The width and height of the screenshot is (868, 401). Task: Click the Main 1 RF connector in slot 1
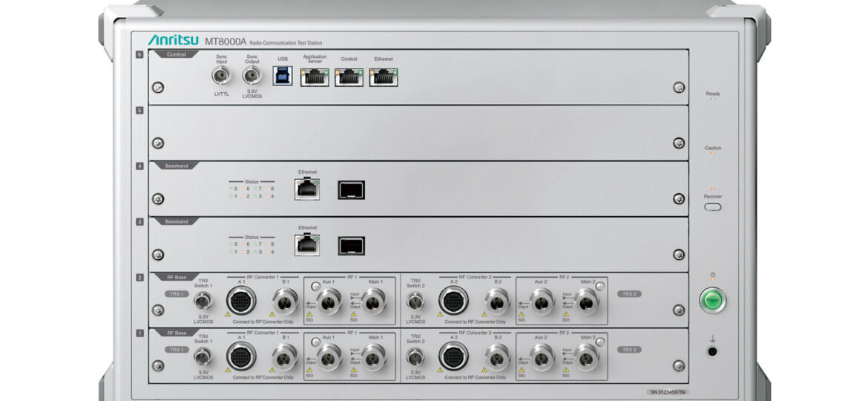point(374,357)
